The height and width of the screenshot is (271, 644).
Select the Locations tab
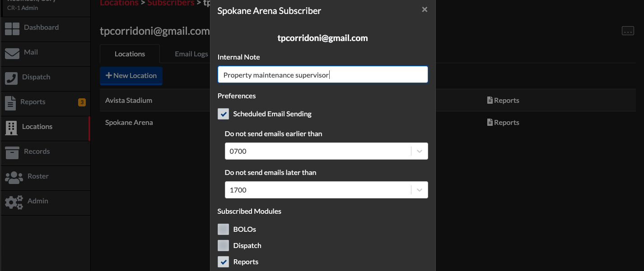click(x=130, y=54)
